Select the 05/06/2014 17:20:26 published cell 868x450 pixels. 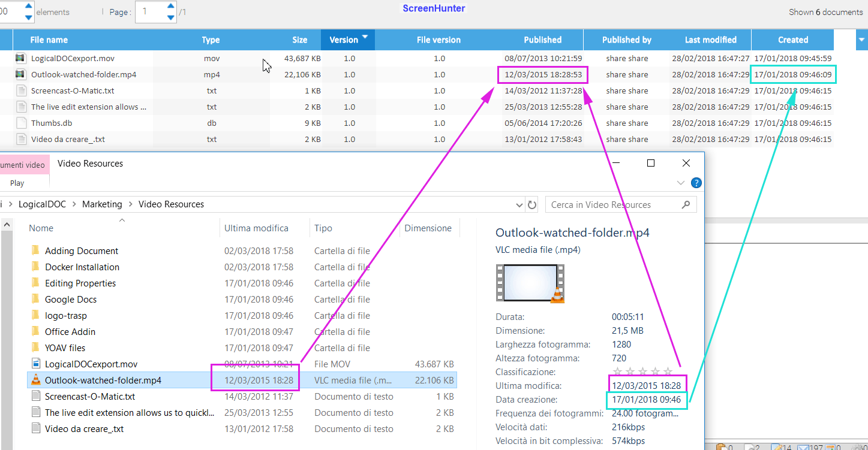pyautogui.click(x=543, y=123)
